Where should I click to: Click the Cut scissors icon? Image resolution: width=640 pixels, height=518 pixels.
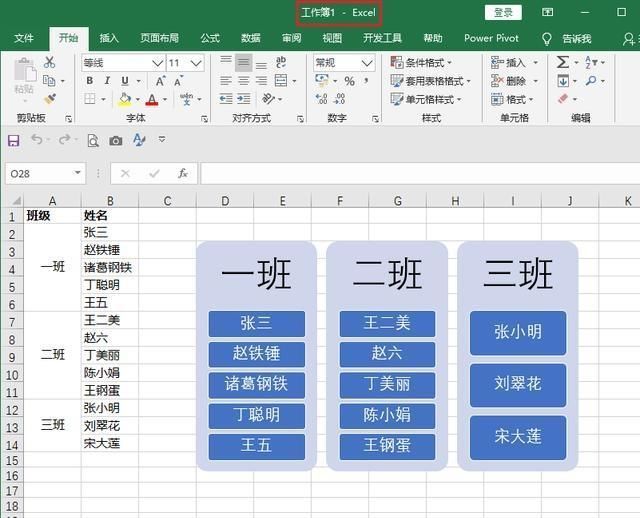click(x=49, y=62)
